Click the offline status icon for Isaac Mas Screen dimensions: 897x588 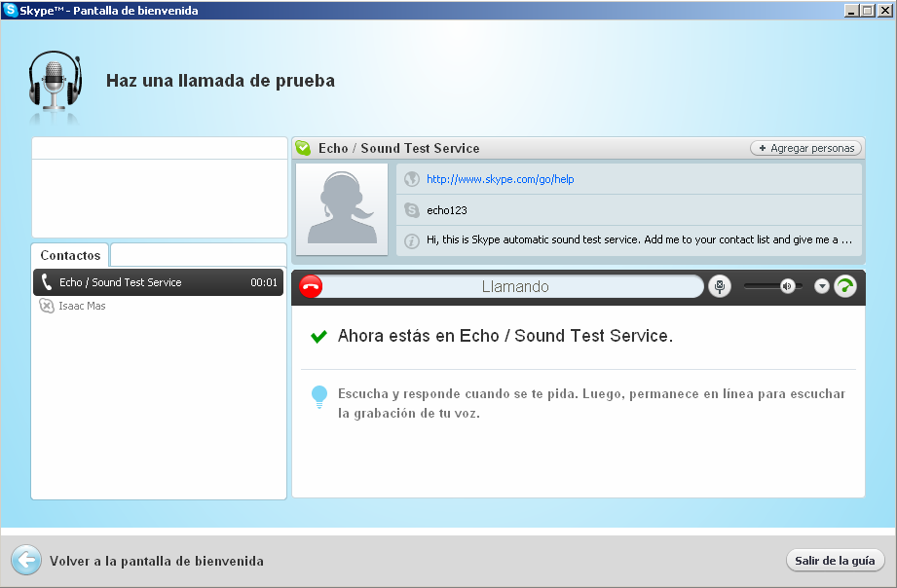click(47, 306)
